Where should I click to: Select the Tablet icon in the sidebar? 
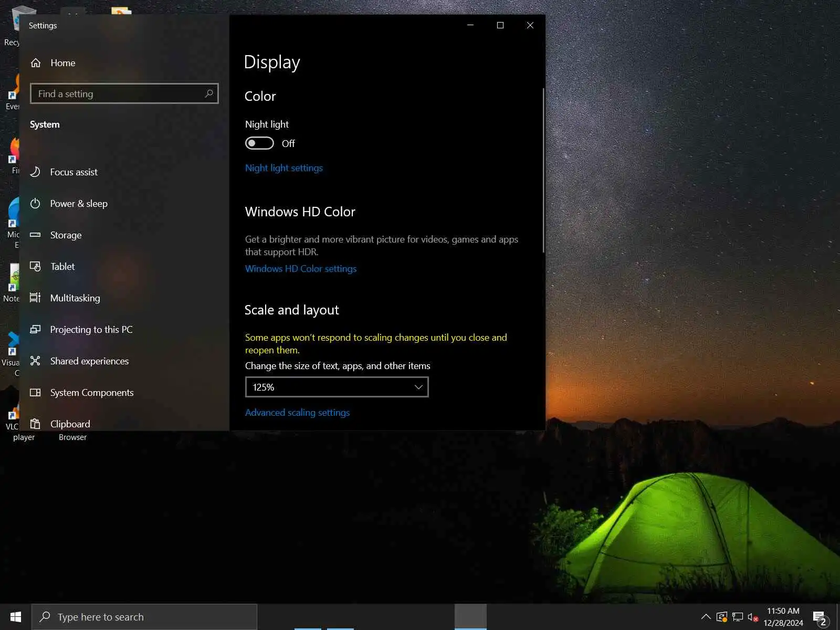click(x=35, y=266)
